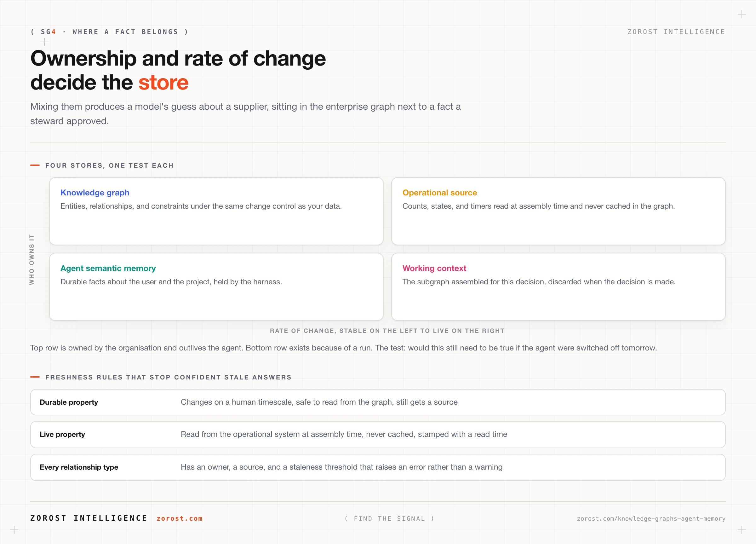Open the knowledge-graphs-agent-memory URL link
Viewport: 756px width, 544px height.
pyautogui.click(x=651, y=518)
